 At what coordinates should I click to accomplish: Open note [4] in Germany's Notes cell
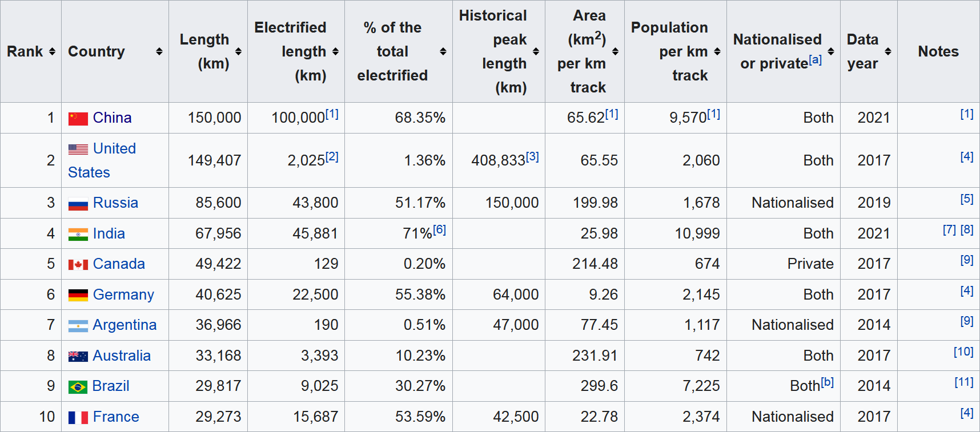tap(967, 290)
